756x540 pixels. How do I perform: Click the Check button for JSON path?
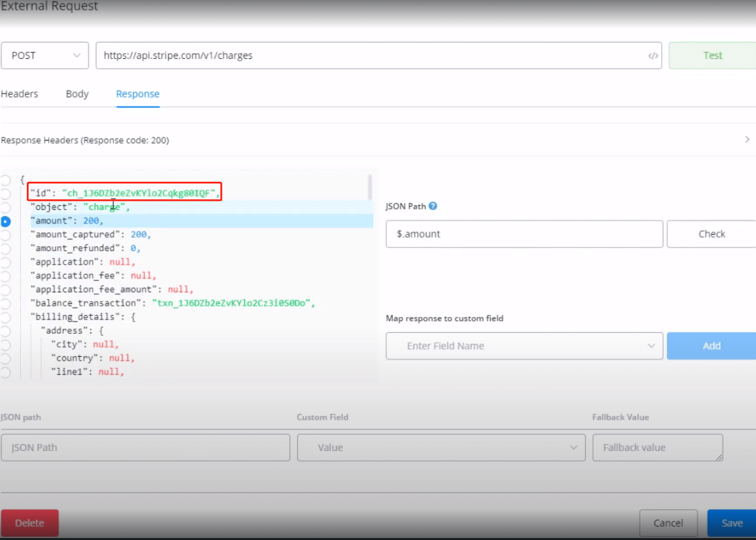pos(711,234)
